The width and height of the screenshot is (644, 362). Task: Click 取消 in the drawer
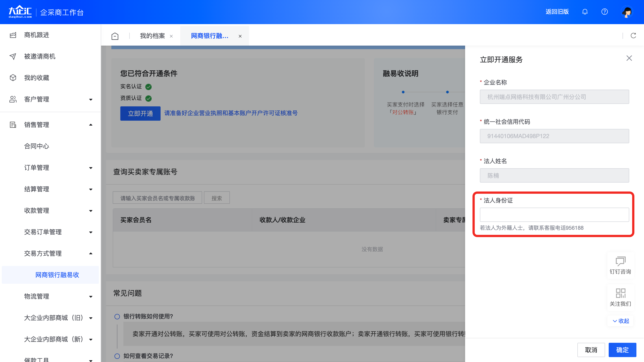[591, 350]
